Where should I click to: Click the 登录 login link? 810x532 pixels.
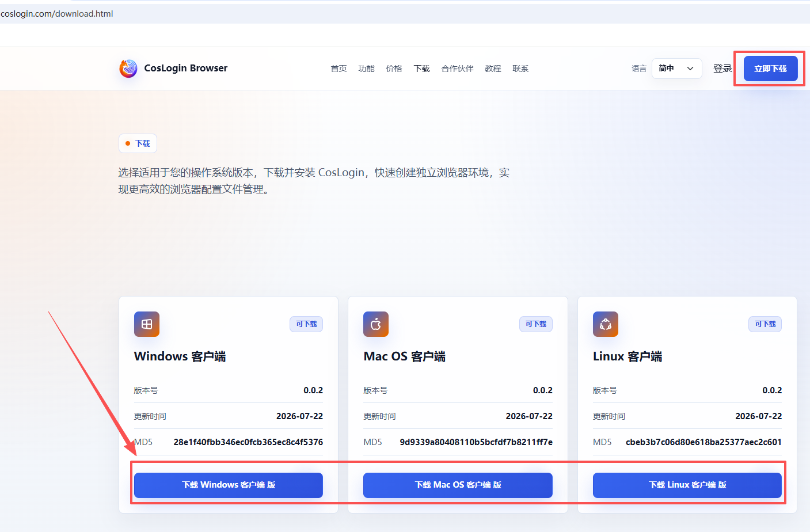pos(722,69)
